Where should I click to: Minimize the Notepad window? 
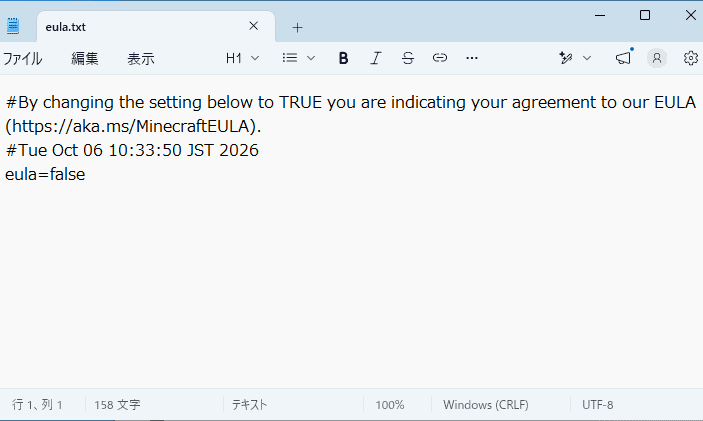click(x=600, y=15)
